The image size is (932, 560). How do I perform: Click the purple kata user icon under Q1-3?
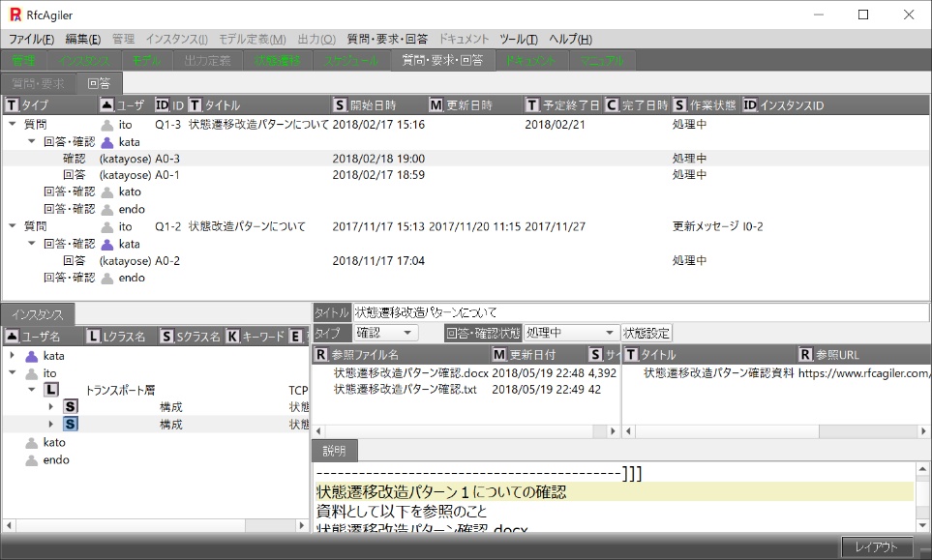(107, 142)
